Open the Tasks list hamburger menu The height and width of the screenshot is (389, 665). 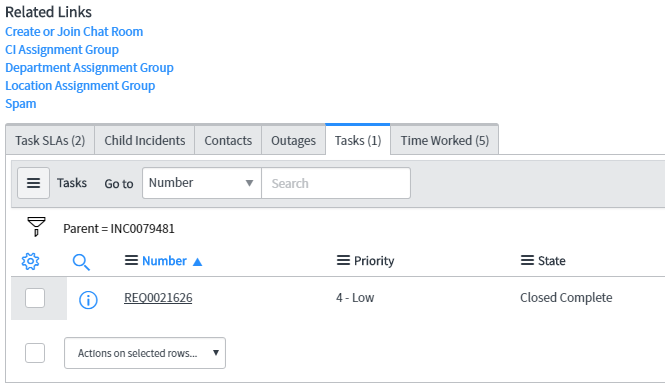pos(34,183)
